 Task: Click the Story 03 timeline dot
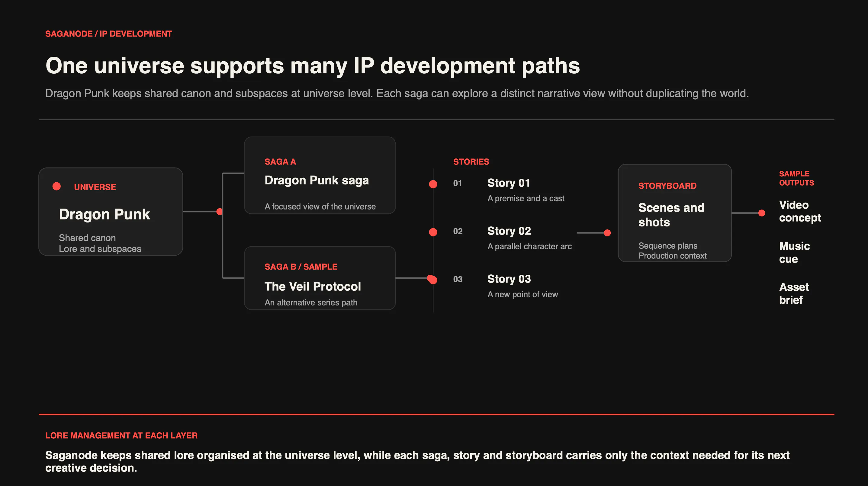pos(433,280)
